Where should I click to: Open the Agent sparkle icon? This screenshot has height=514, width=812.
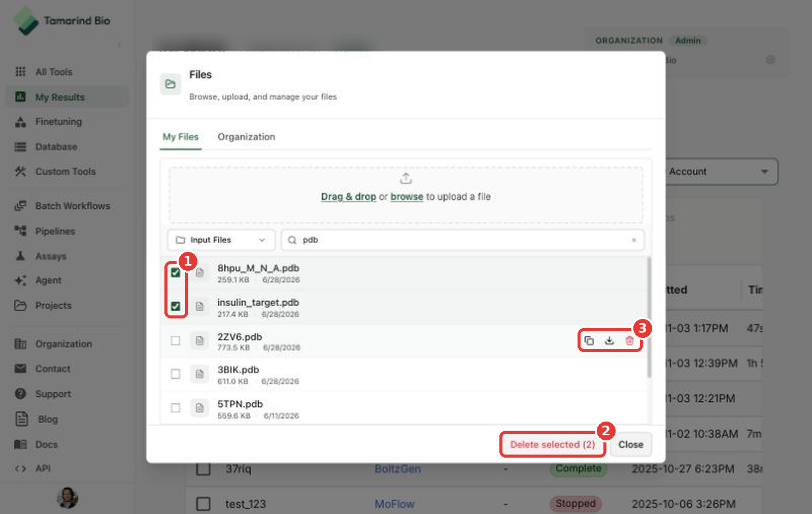[x=20, y=280]
